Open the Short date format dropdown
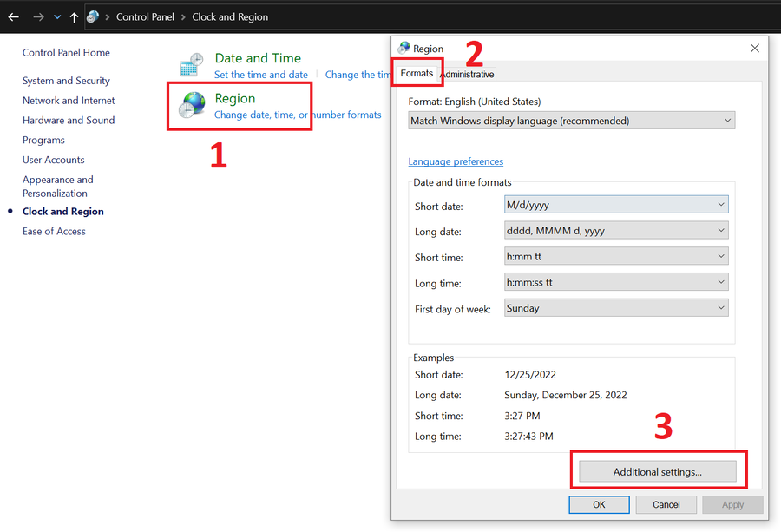781x532 pixels. pyautogui.click(x=616, y=205)
